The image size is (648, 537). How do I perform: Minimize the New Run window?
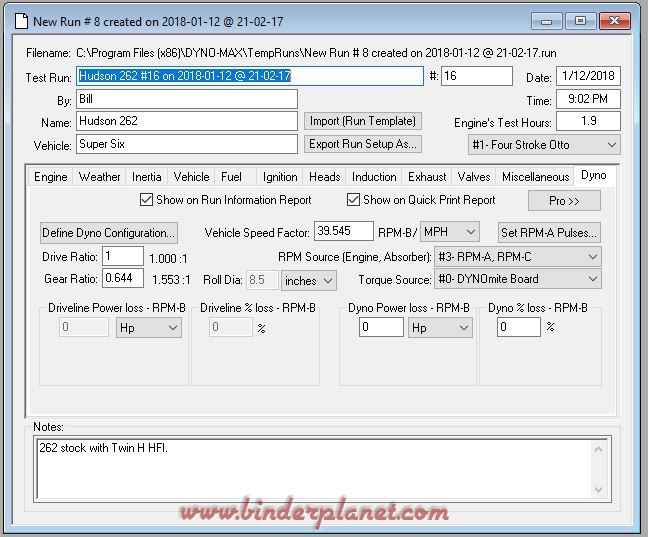[546, 21]
